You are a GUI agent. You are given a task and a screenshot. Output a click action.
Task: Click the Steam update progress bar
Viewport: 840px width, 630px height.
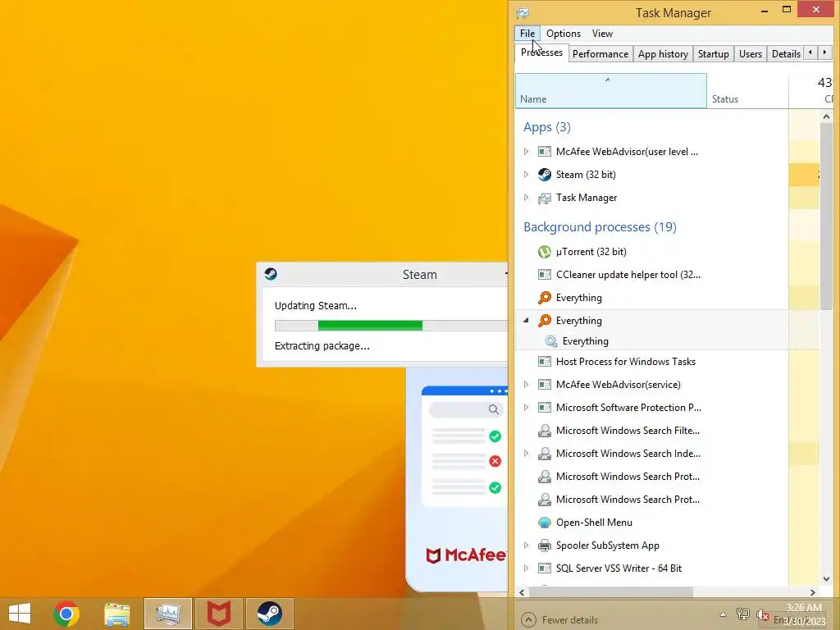click(391, 326)
